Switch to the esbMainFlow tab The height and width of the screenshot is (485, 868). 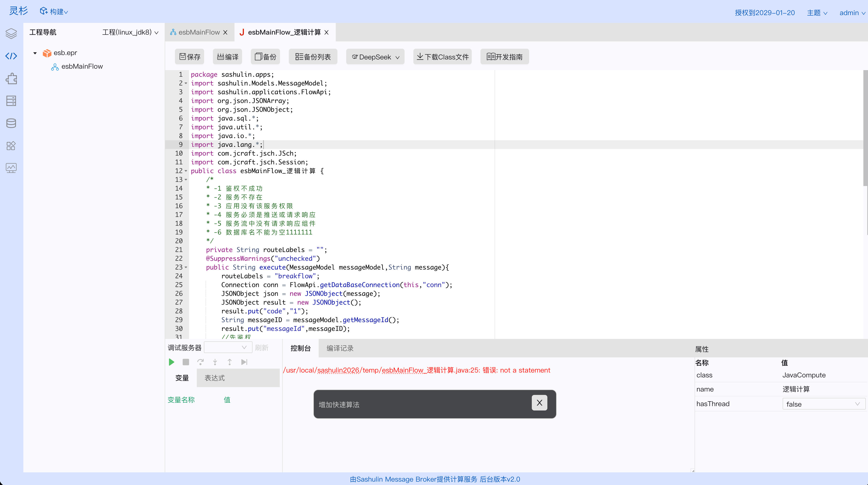(x=199, y=32)
